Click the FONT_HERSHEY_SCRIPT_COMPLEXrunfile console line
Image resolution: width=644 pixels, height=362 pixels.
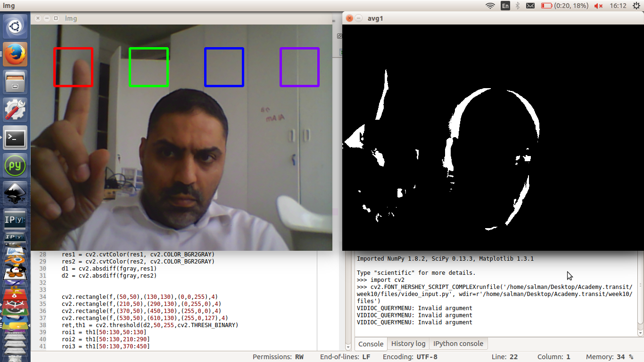pyautogui.click(x=495, y=287)
